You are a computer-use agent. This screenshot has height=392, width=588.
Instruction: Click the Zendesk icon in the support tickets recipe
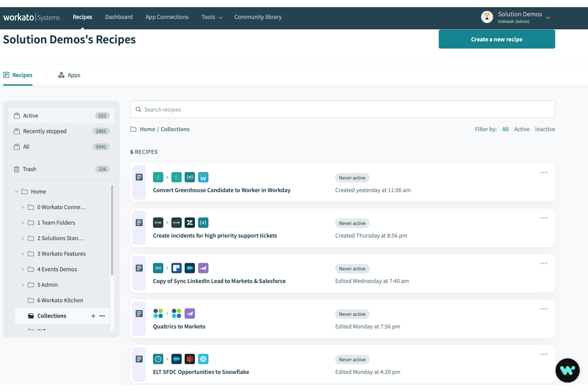(x=190, y=222)
